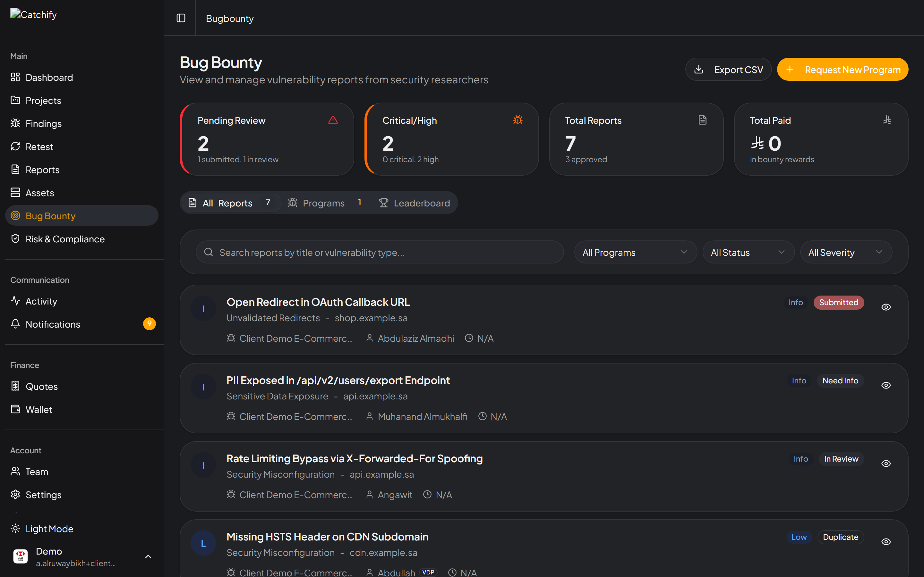Click the Bug Bounty target icon

click(x=15, y=216)
